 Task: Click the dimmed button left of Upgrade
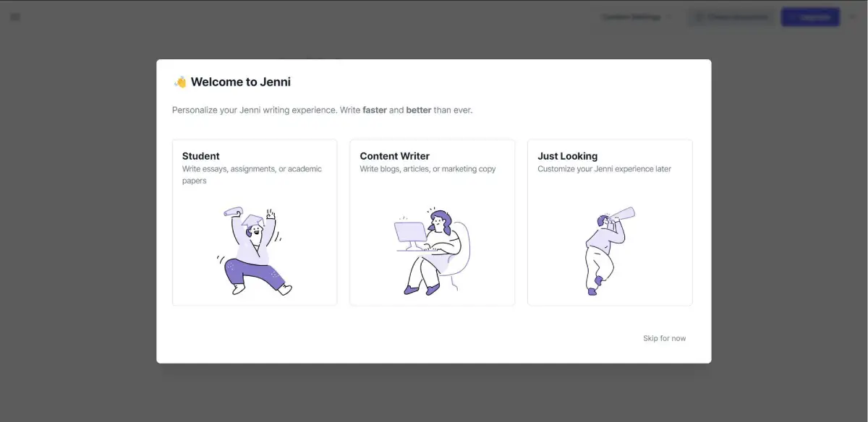731,17
